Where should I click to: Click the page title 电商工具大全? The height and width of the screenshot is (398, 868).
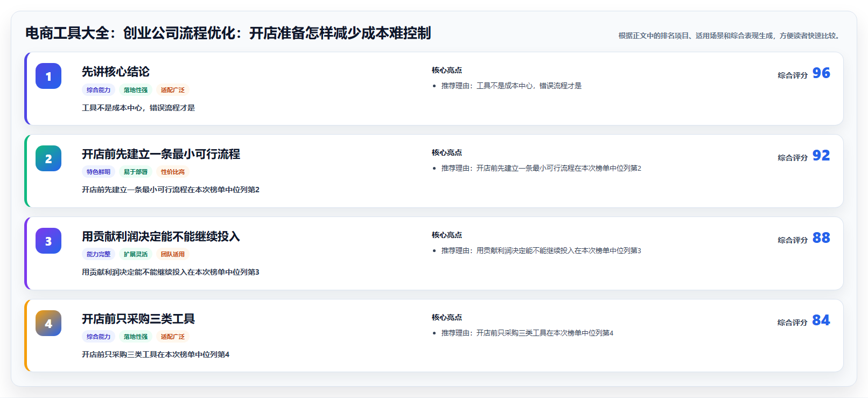pyautogui.click(x=228, y=33)
